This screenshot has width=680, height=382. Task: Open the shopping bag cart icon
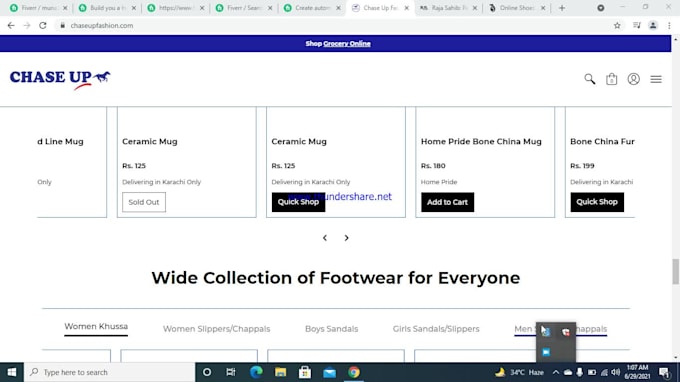point(611,79)
